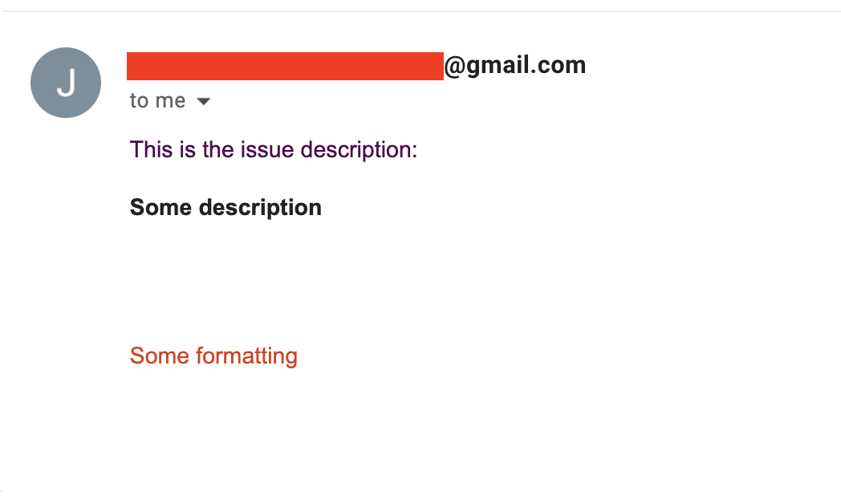Click the colon after purple "description"
The image size is (841, 504).
point(415,150)
